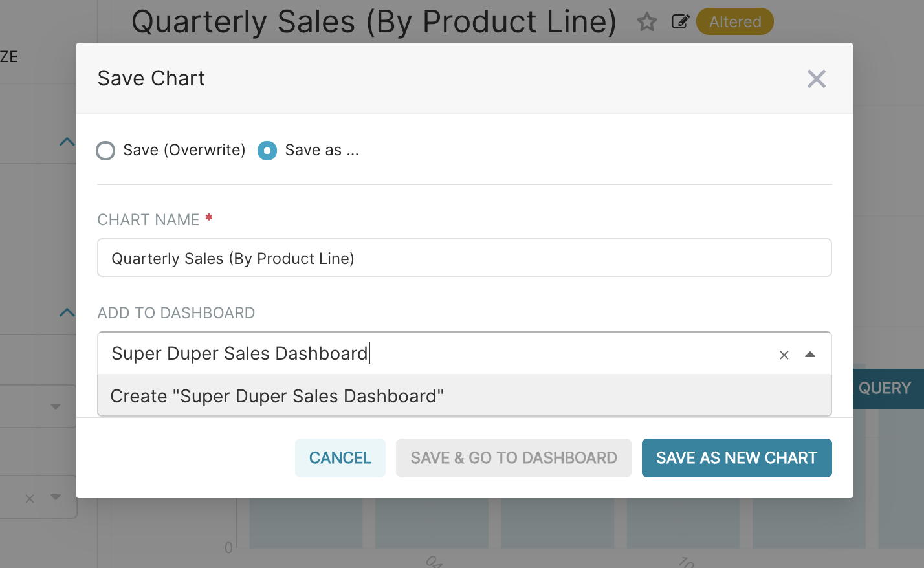Click SAVE & GO TO DASHBOARD

[513, 457]
